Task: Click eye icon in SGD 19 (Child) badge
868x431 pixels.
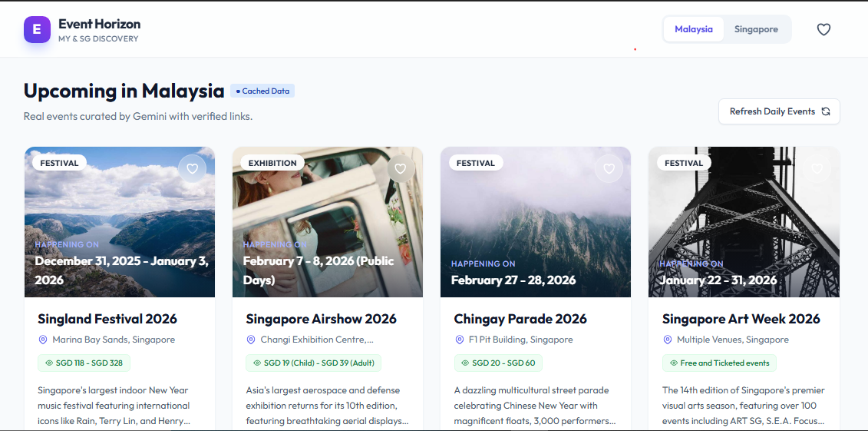Action: (257, 363)
